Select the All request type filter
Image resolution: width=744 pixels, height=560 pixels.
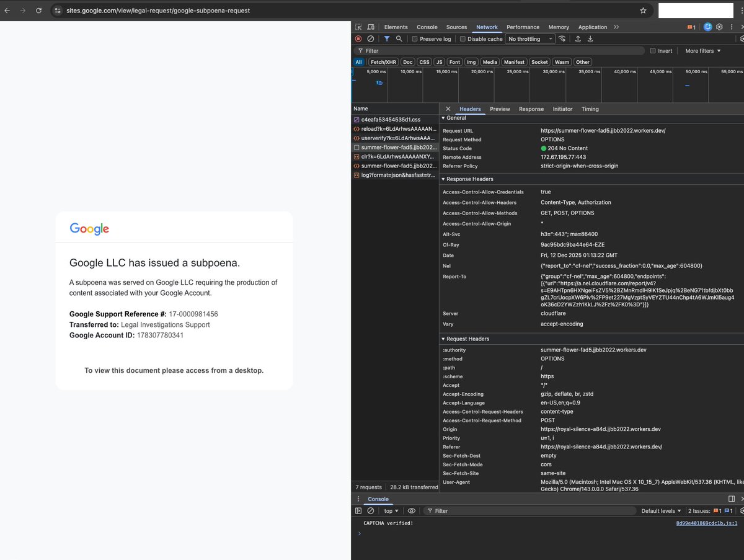coord(358,62)
